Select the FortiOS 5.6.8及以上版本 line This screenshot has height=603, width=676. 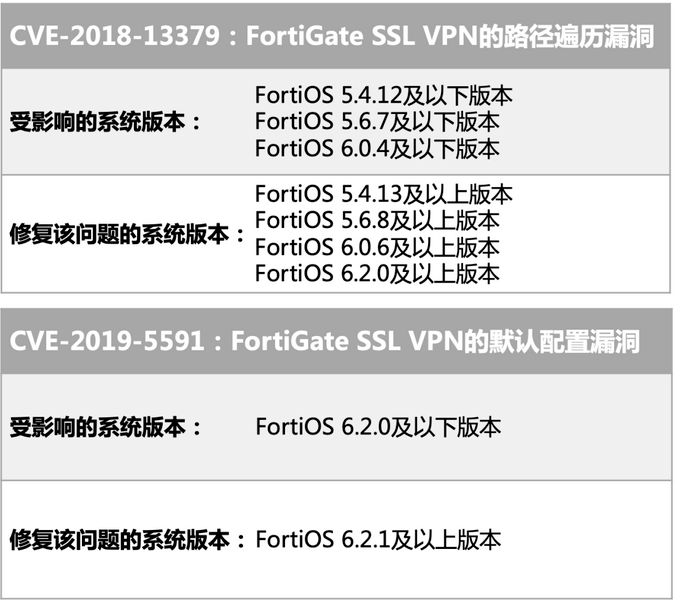point(377,220)
